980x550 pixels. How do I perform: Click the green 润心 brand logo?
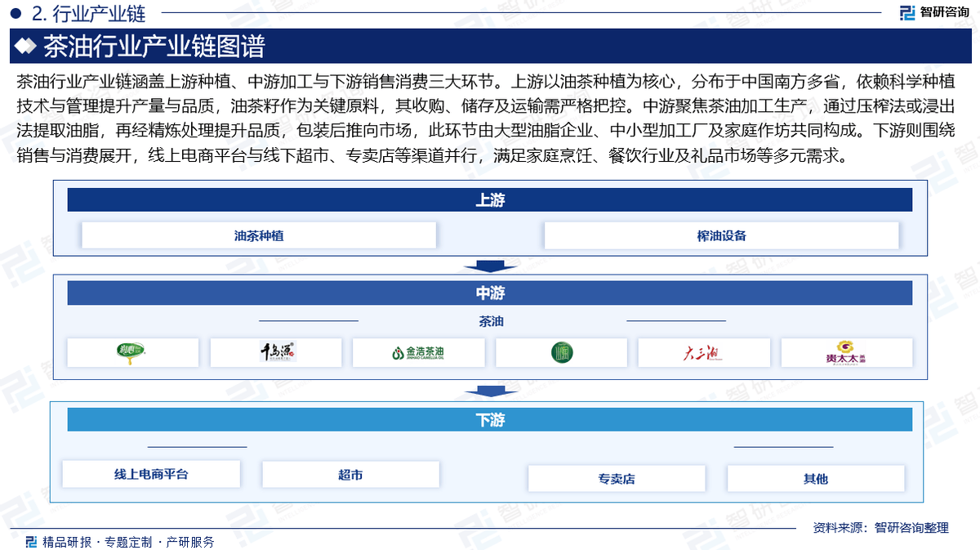point(131,352)
